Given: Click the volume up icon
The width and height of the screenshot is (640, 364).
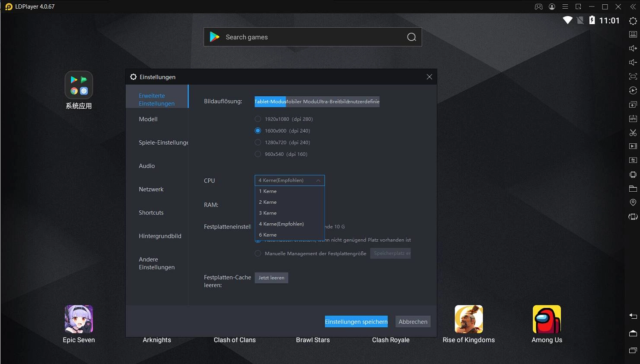Looking at the screenshot, I should (633, 48).
